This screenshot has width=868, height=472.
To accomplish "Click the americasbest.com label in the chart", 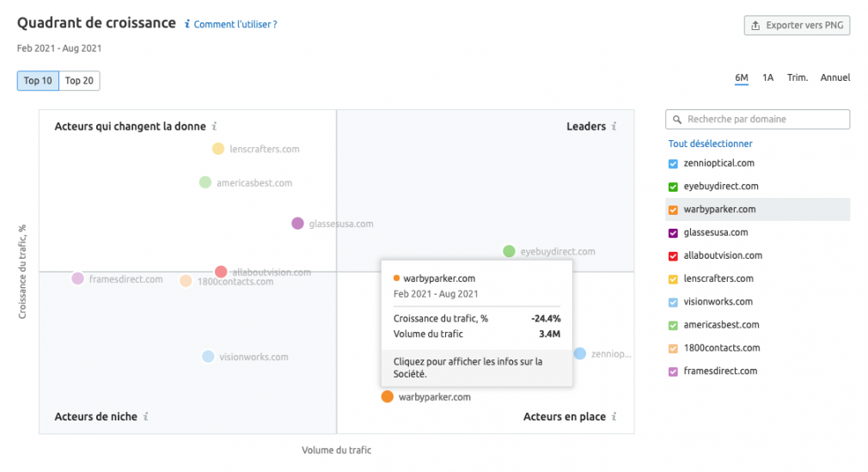I will tap(254, 183).
